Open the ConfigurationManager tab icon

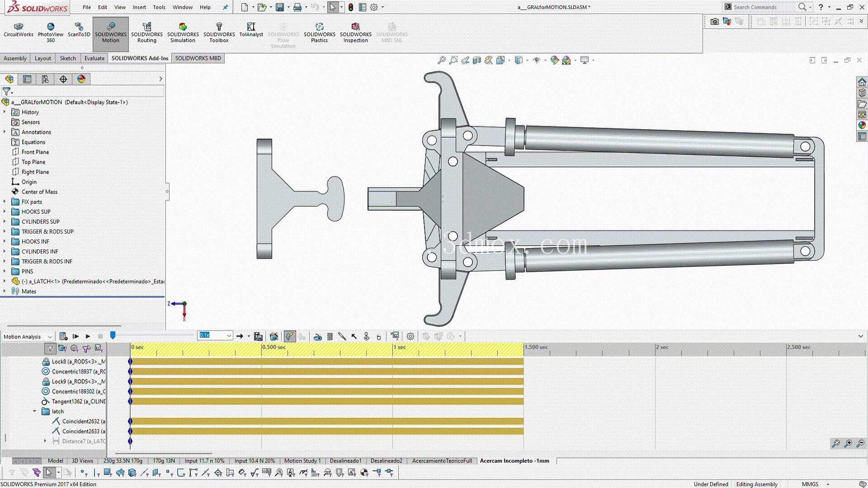click(x=45, y=79)
